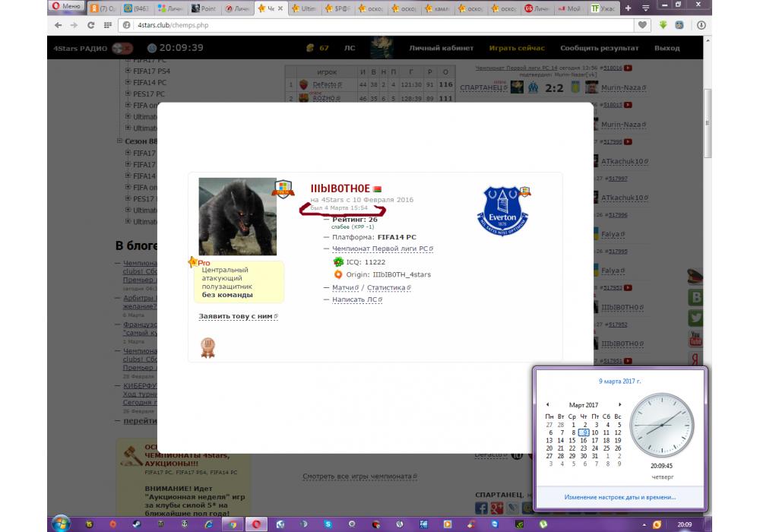
Task: Click Сообщить результат in top menu
Action: click(599, 48)
